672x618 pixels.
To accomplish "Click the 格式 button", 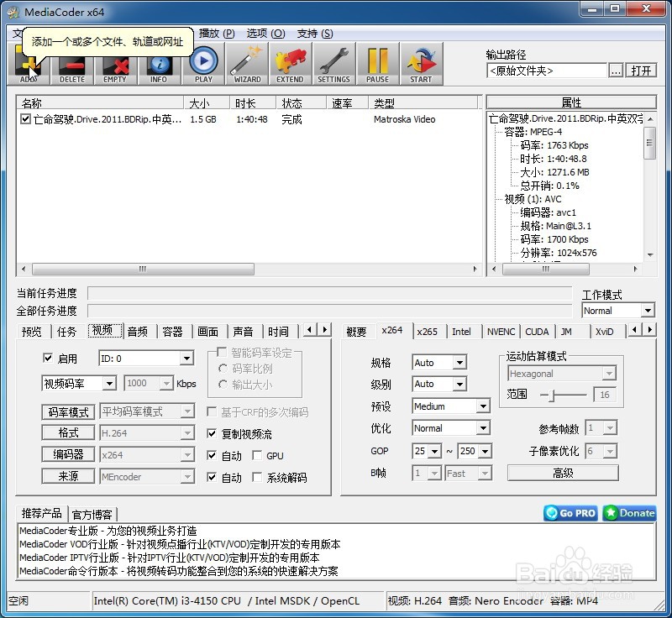I will point(68,433).
